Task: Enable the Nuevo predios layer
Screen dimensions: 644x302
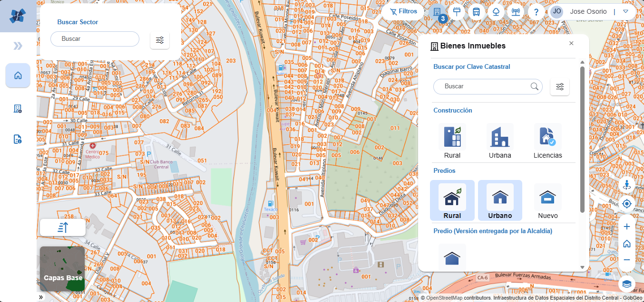Action: pos(547,200)
